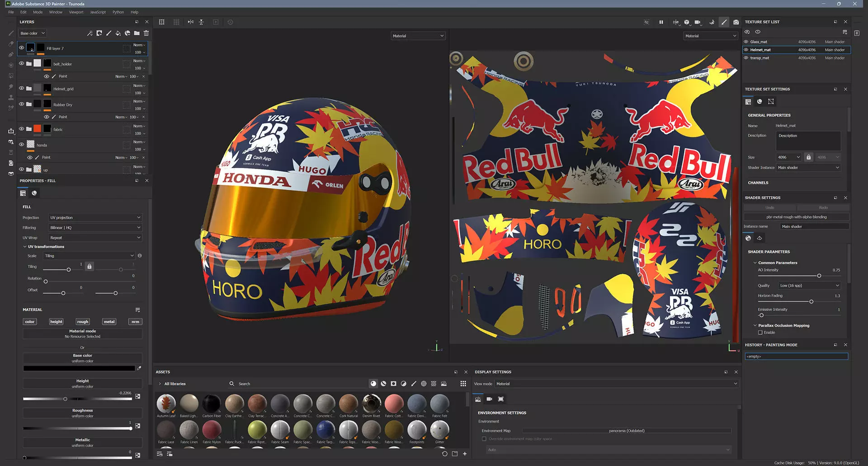
Task: Open the export textures icon in left toolbar
Action: point(11,131)
